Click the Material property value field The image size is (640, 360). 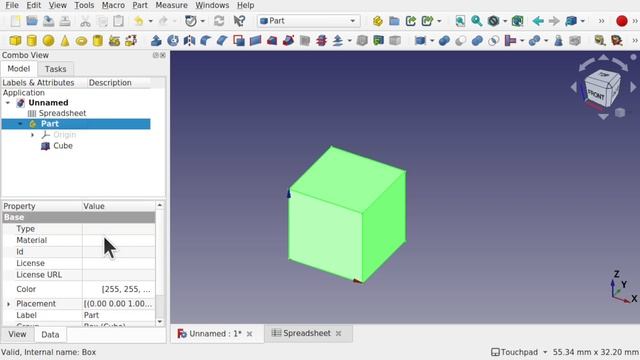coord(119,240)
